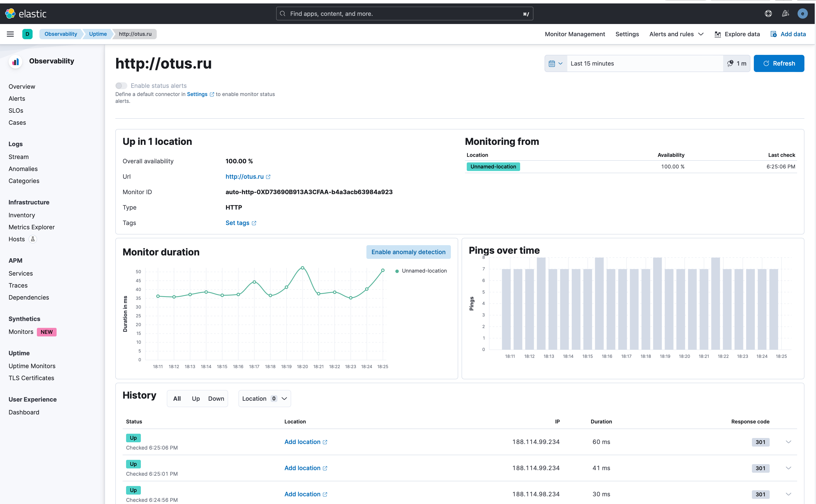The height and width of the screenshot is (504, 816).
Task: Open the date quick menu calendar dropdown
Action: point(556,63)
